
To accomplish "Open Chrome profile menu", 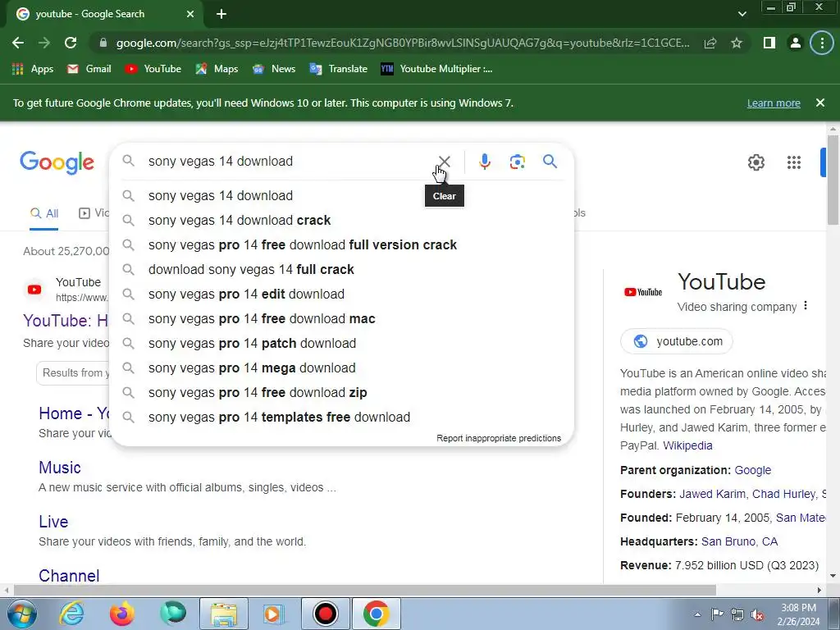I will click(x=796, y=43).
